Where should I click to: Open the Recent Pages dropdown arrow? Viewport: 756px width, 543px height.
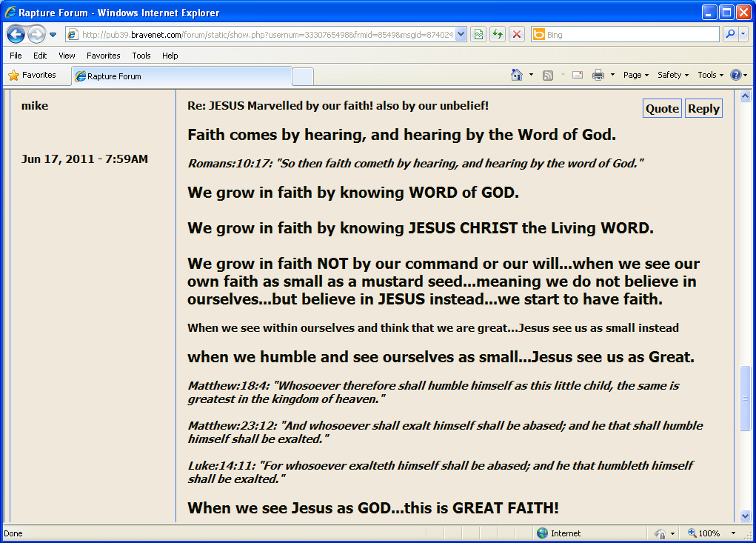53,35
